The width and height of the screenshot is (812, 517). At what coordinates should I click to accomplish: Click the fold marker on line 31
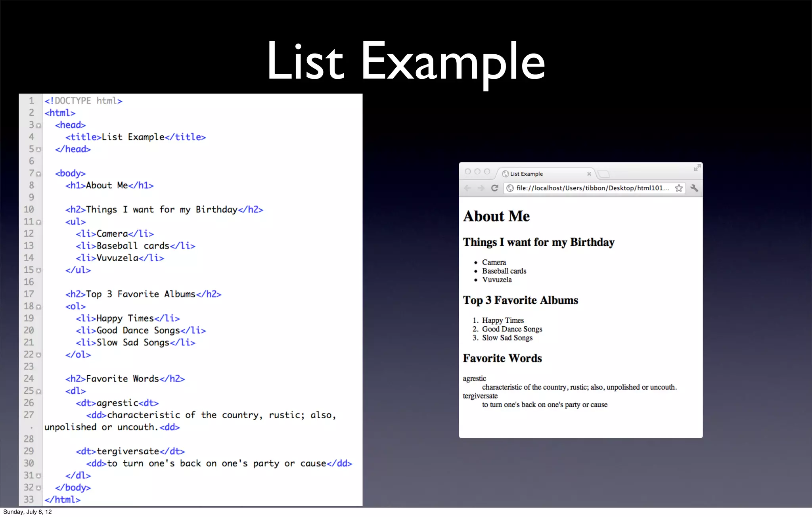tap(38, 476)
